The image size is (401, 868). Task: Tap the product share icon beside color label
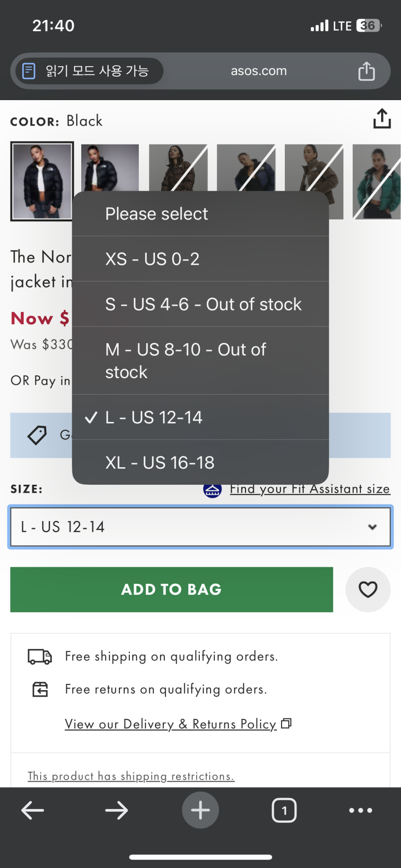(x=382, y=119)
